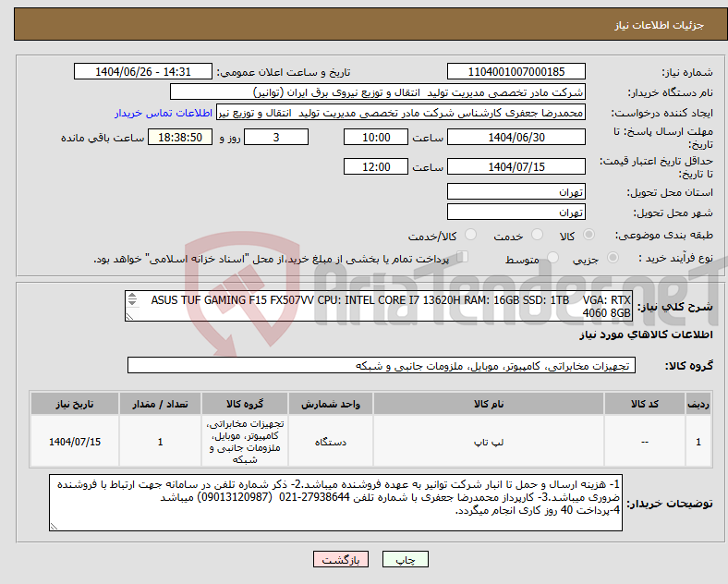Click the goods group cell in table row
This screenshot has height=584, width=728.
[245, 442]
